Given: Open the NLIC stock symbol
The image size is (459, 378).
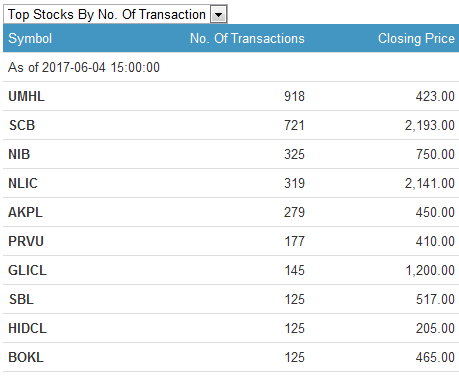Looking at the screenshot, I should pyautogui.click(x=23, y=183).
